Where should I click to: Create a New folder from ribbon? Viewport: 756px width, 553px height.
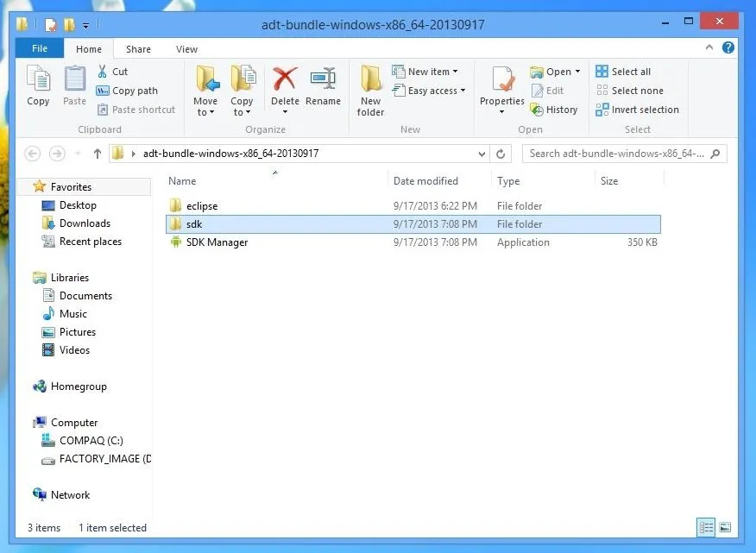[x=370, y=91]
